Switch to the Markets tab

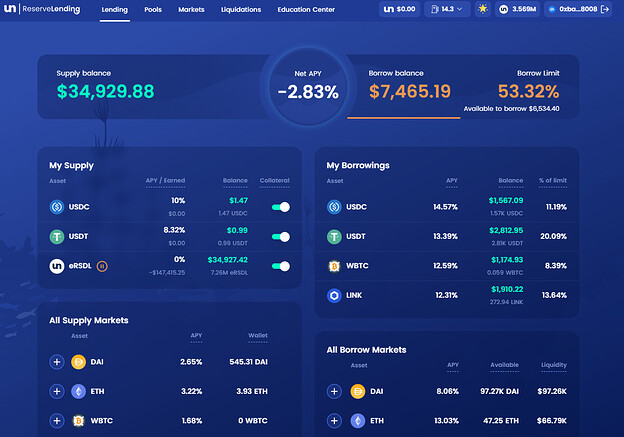coord(191,10)
